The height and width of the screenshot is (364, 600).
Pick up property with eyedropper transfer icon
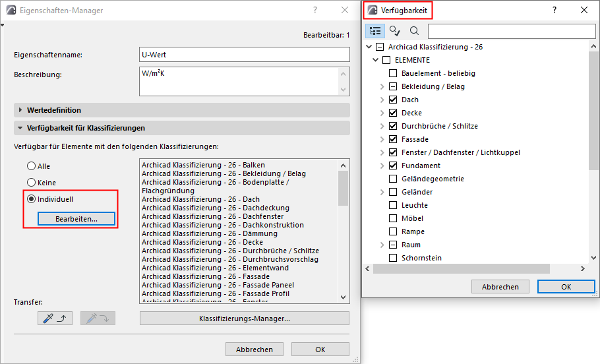pyautogui.click(x=55, y=318)
